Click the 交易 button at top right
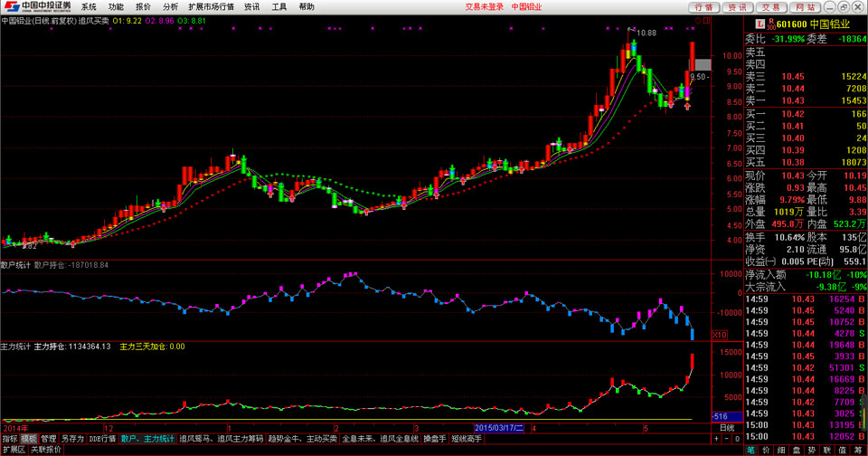Viewport: 868px width, 456px height. 770,7
